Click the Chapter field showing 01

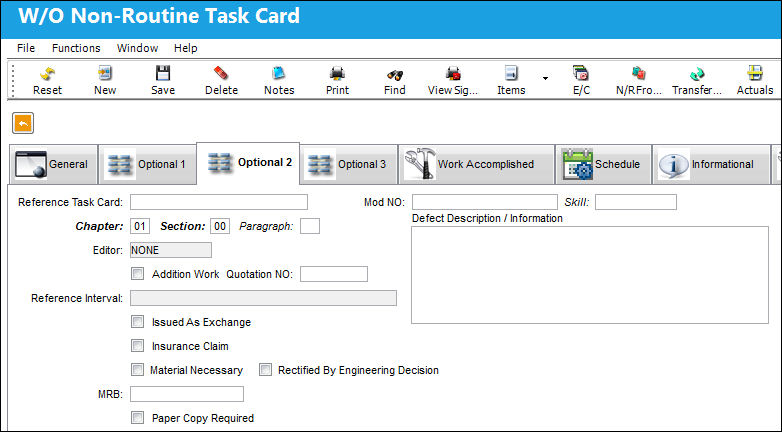140,226
